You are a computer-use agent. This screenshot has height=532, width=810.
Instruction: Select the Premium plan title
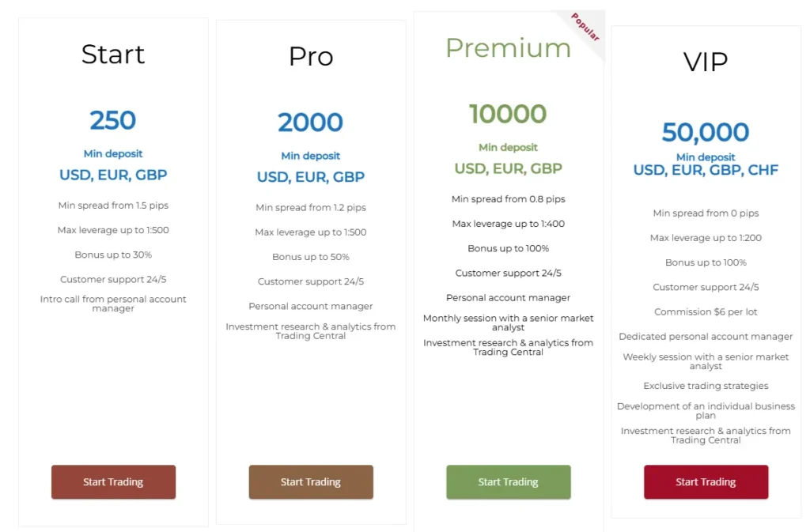(508, 49)
